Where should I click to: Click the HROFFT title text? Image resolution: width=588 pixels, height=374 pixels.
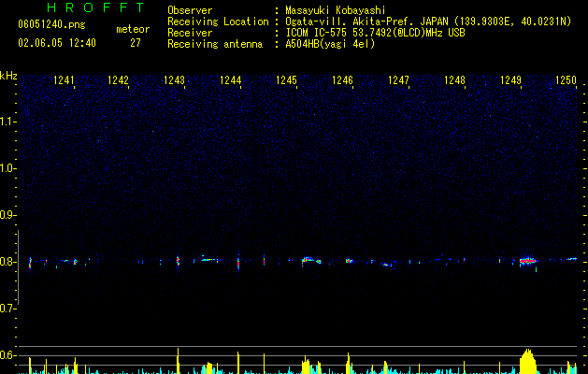(x=95, y=7)
